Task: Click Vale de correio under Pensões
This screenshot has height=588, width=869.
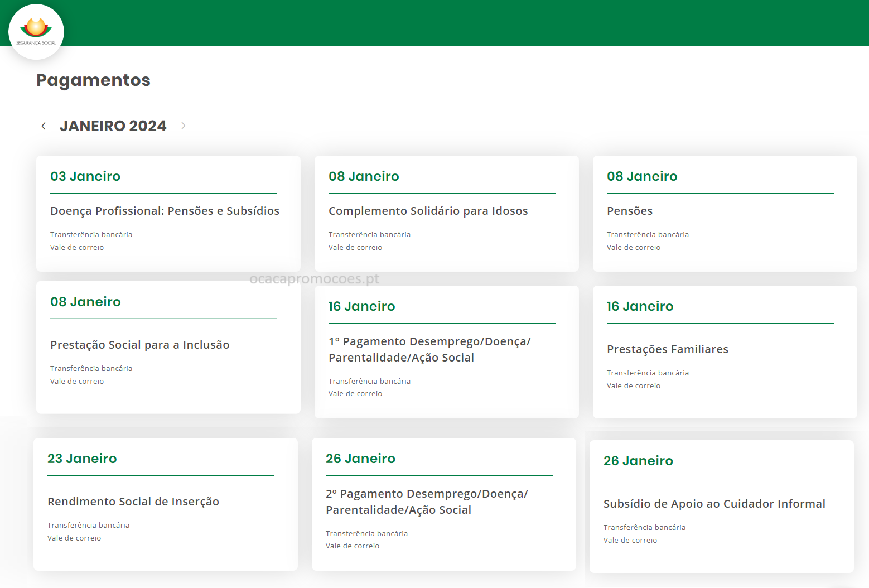Action: tap(634, 248)
